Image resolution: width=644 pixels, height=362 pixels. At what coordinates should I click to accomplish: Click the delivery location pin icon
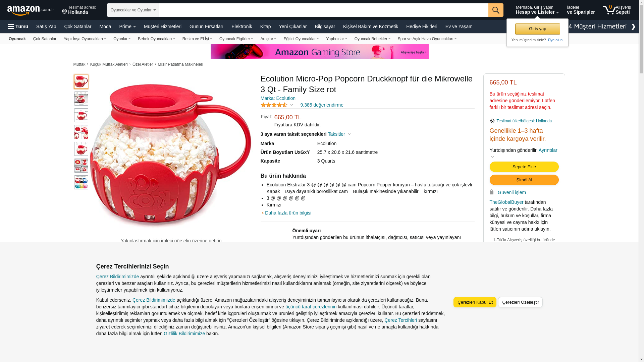[x=64, y=12]
